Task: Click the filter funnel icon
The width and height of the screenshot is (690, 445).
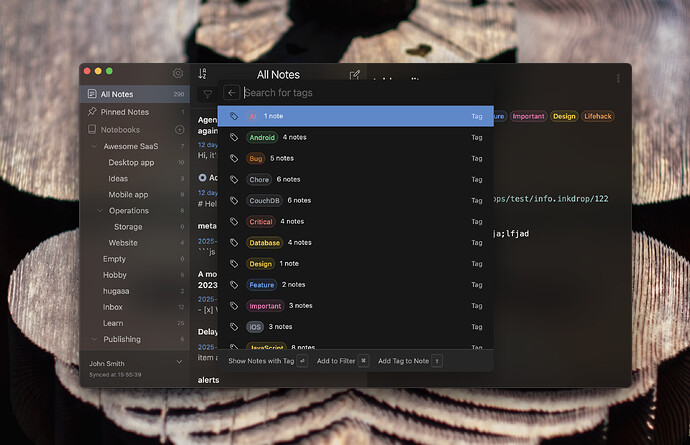Action: point(207,94)
